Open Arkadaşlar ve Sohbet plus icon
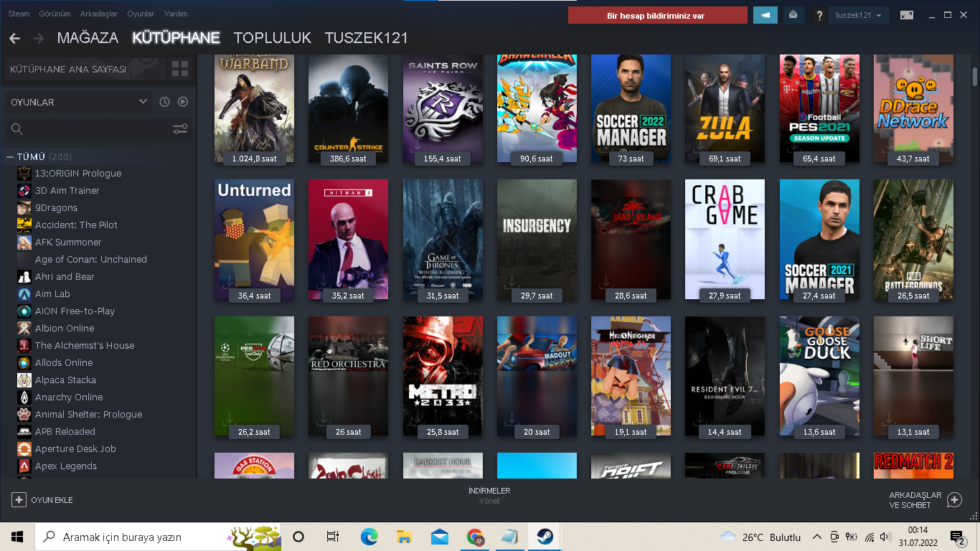 pos(954,500)
